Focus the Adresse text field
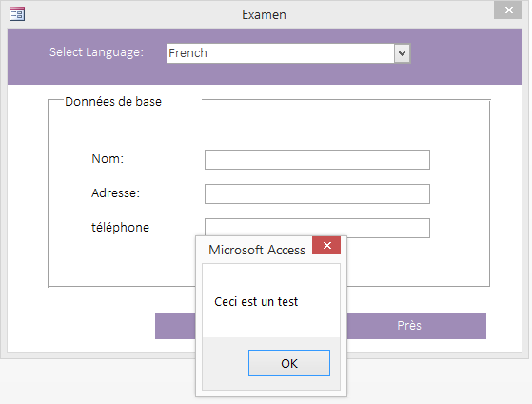This screenshot has height=404, width=532. (x=317, y=193)
